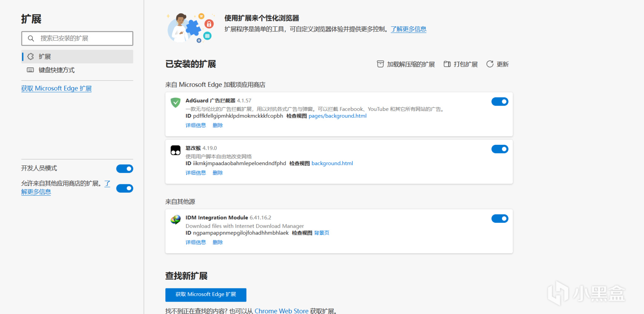Image resolution: width=644 pixels, height=314 pixels.
Task: Open 详细信息 for AdGuard 广告拦截器
Action: pyautogui.click(x=196, y=126)
